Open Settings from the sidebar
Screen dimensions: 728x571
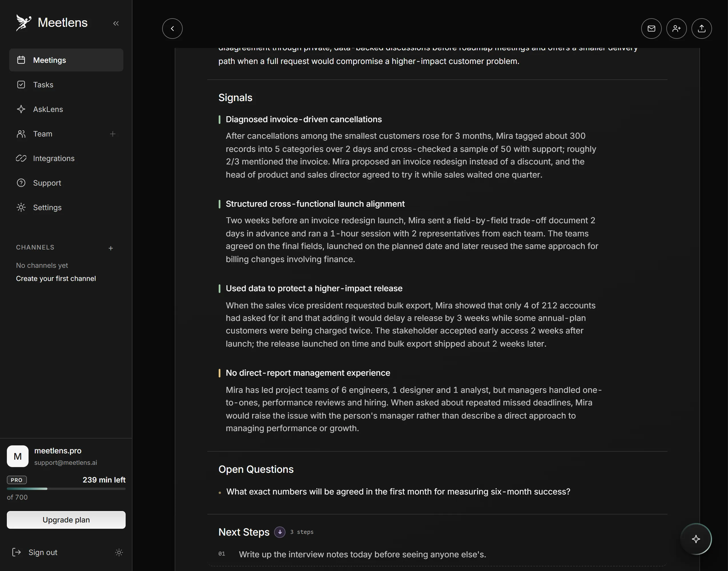[66, 207]
